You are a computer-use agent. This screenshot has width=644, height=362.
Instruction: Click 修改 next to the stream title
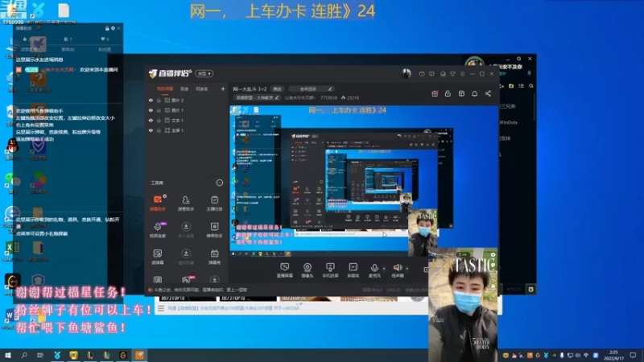[278, 88]
